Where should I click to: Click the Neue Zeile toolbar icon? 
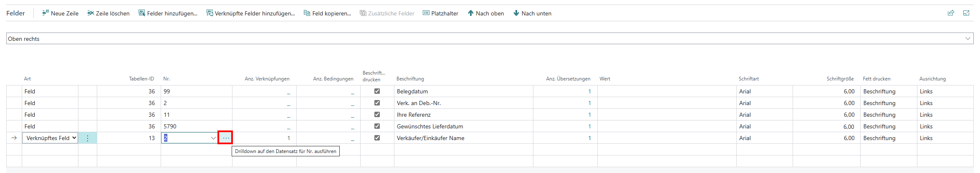point(45,13)
